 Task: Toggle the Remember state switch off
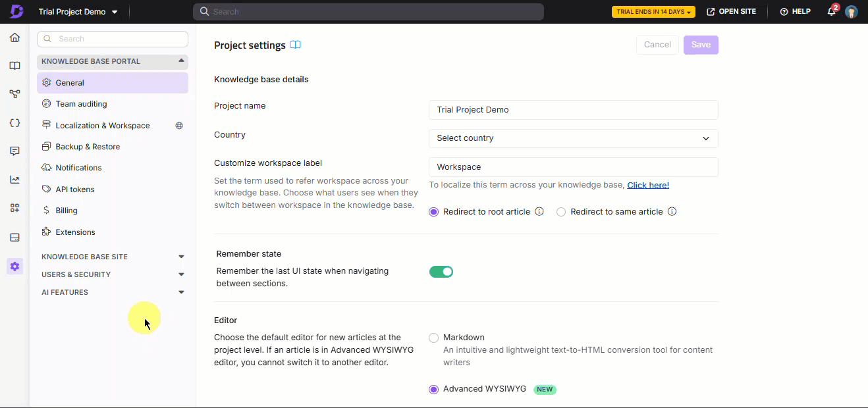[x=441, y=272]
